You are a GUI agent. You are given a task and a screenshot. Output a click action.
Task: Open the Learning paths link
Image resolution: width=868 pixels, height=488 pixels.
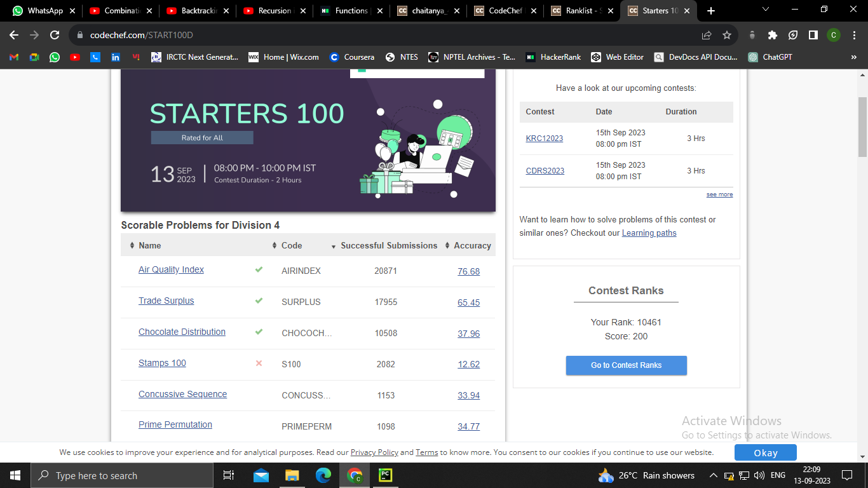point(649,233)
